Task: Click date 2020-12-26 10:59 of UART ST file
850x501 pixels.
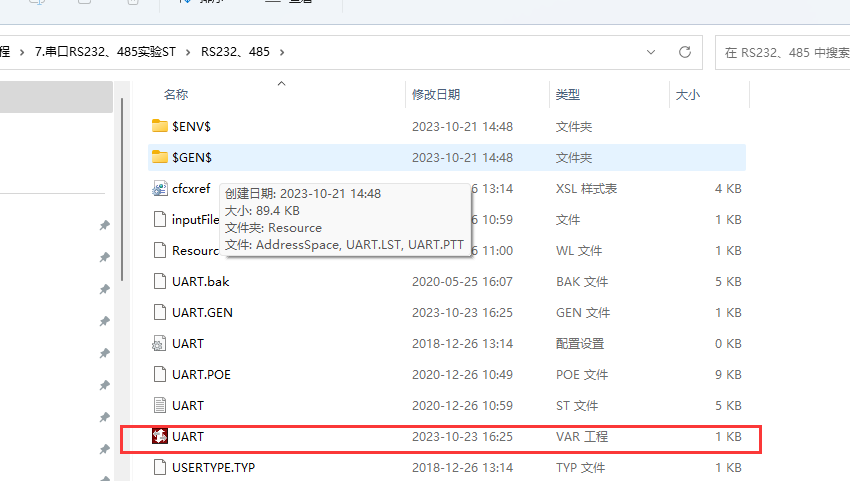Action: (462, 406)
